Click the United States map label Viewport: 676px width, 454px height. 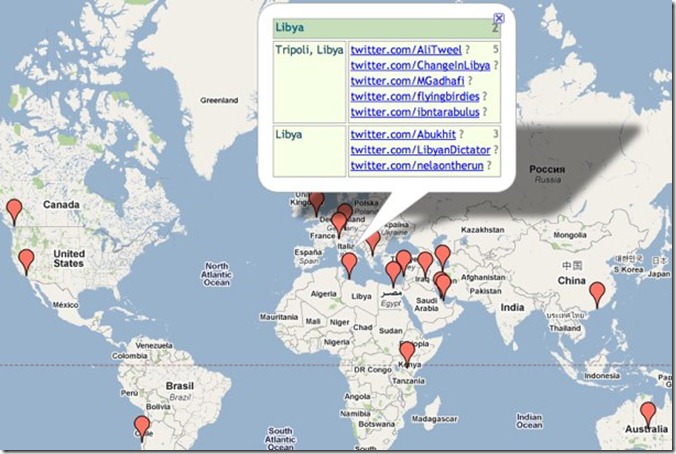click(x=69, y=258)
